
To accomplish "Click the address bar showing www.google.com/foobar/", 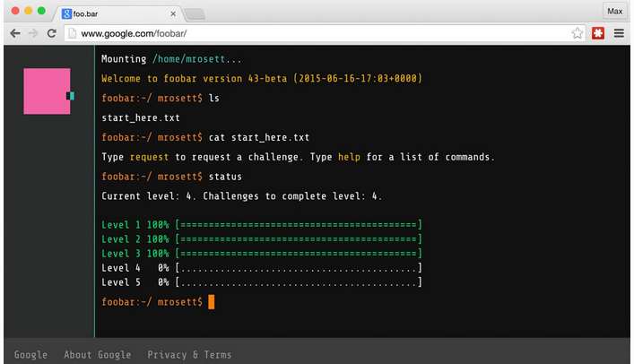I will click(x=314, y=33).
